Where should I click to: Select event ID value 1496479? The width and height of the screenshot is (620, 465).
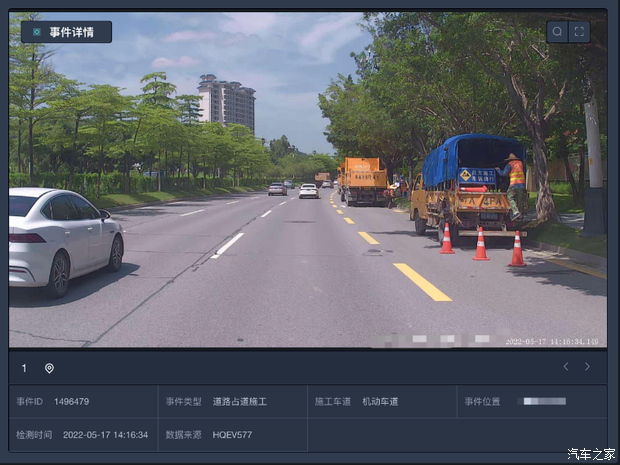pos(72,402)
